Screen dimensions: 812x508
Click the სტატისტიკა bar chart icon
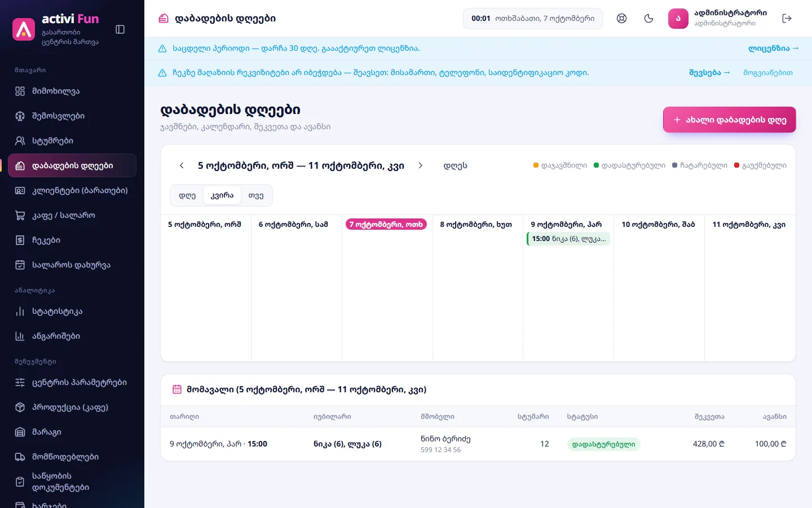tap(20, 311)
